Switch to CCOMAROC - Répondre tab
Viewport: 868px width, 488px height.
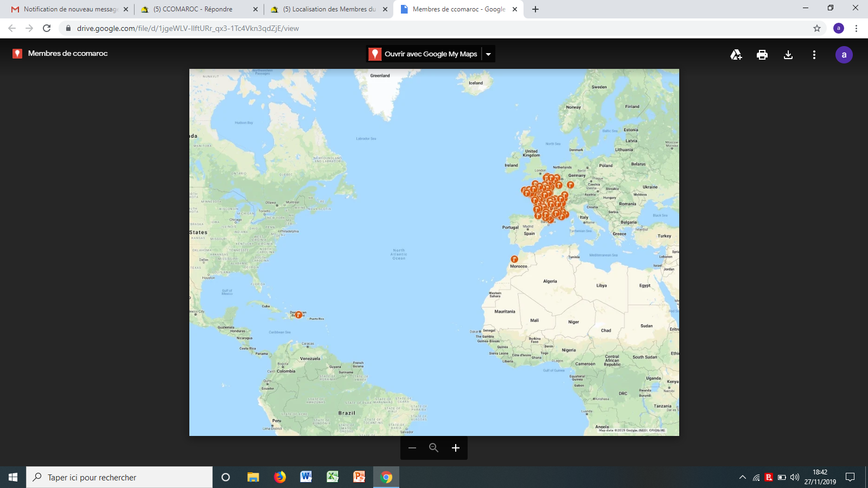tap(193, 9)
